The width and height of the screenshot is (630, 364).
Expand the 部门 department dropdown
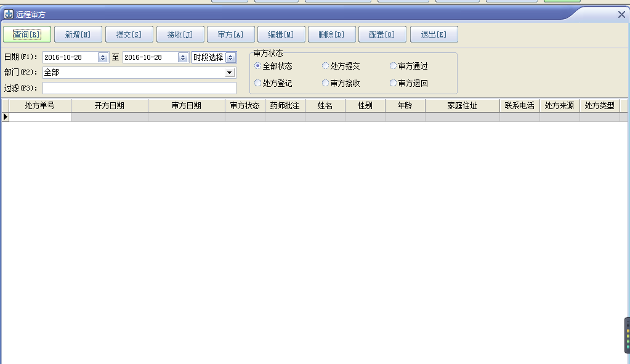tap(230, 73)
